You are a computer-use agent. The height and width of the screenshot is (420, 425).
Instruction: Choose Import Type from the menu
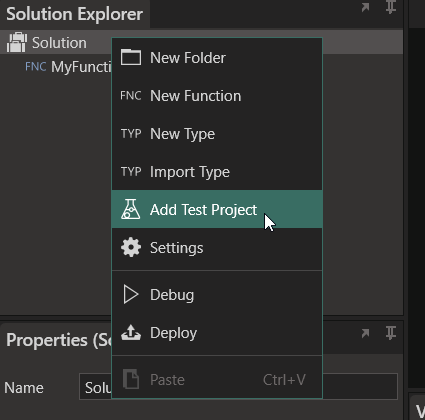click(217, 172)
